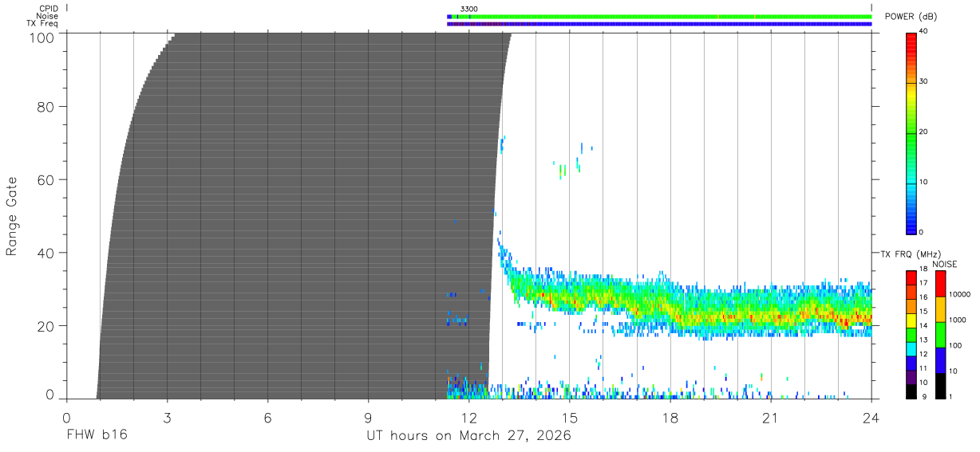This screenshot has height=452, width=980.
Task: Click "UT hours on March 27, 2026" axis title
Action: [468, 436]
